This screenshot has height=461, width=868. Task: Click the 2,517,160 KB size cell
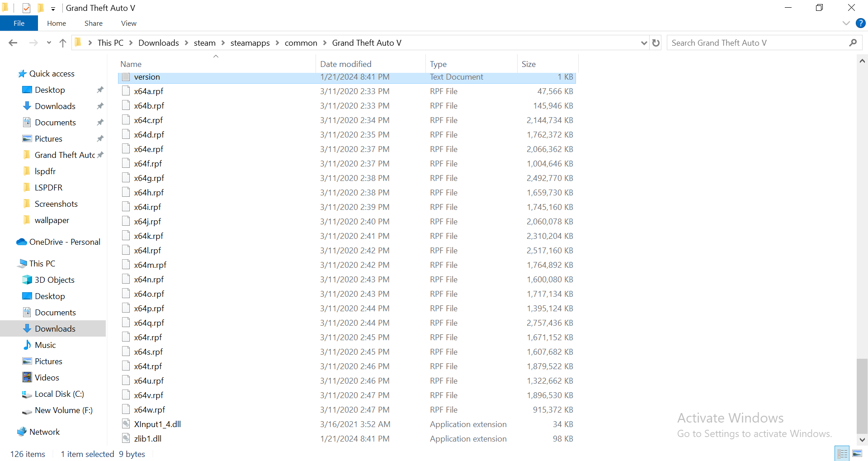[x=550, y=250]
